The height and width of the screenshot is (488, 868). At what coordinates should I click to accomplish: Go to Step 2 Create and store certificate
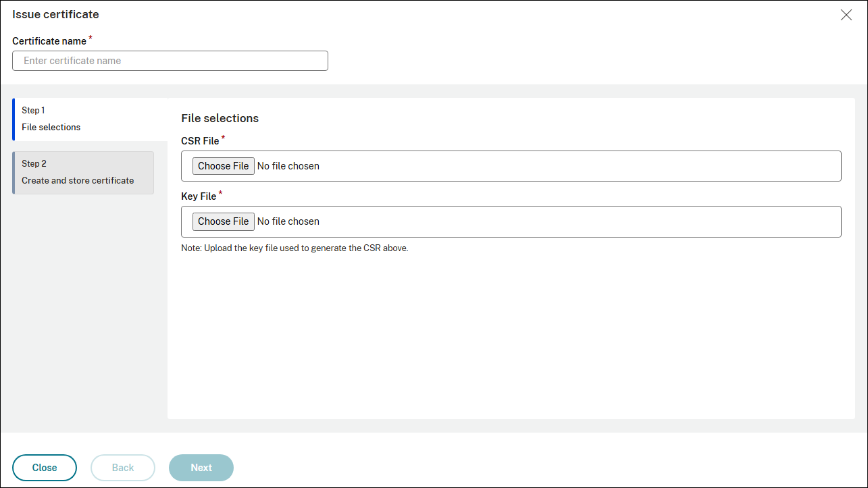tap(78, 173)
